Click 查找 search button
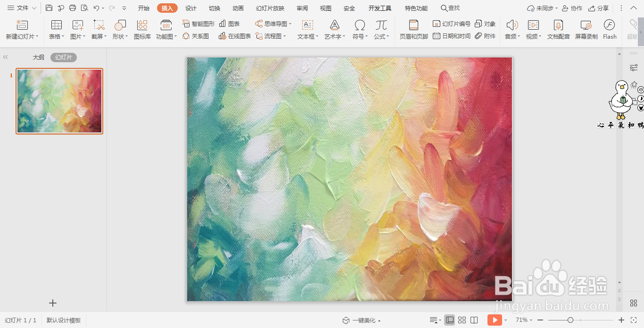 pyautogui.click(x=450, y=8)
